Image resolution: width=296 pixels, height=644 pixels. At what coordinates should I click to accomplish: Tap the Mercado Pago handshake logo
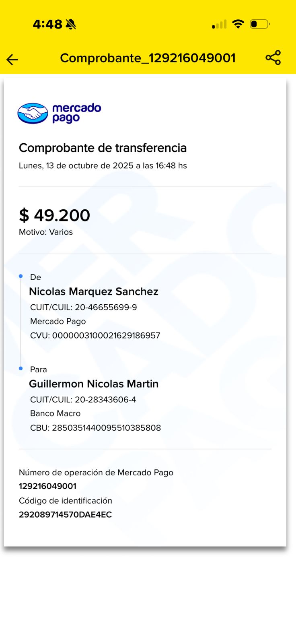pos(33,114)
